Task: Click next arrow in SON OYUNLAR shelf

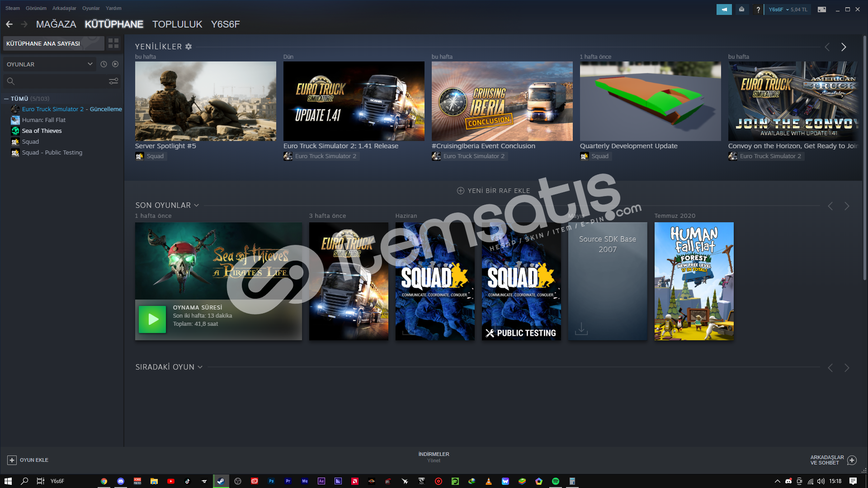Action: click(847, 206)
